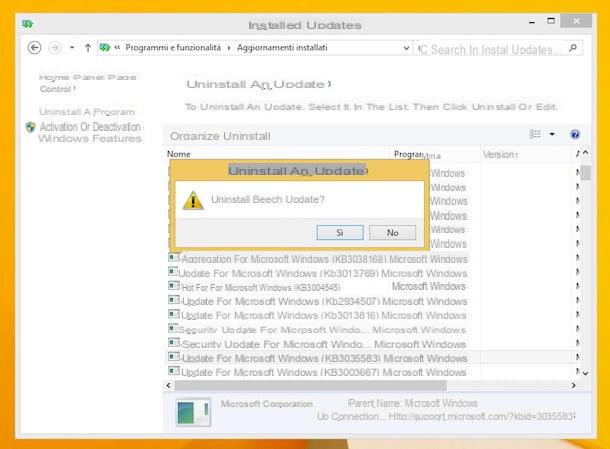
Task: Click the Forward navigation arrow
Action: 55,47
